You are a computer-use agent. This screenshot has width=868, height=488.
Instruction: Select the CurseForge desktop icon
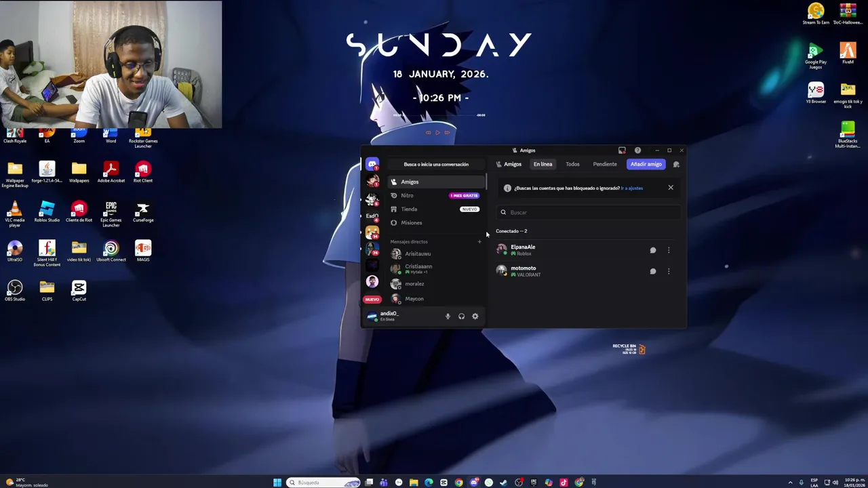coord(143,211)
